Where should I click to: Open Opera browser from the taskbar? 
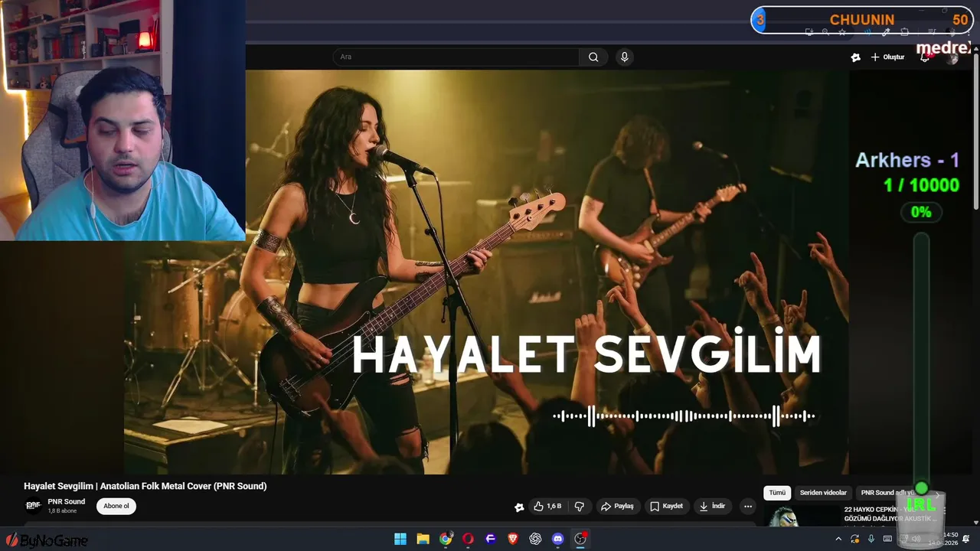[468, 539]
